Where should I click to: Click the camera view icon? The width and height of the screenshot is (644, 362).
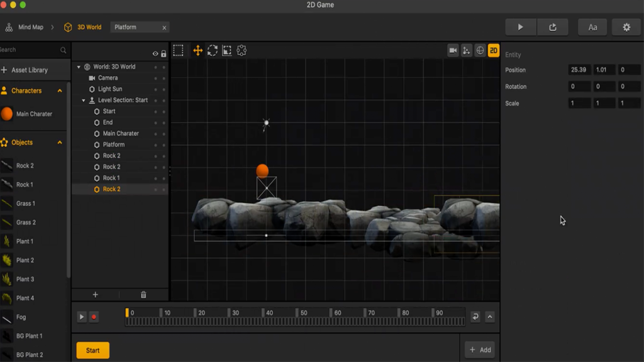(x=453, y=51)
